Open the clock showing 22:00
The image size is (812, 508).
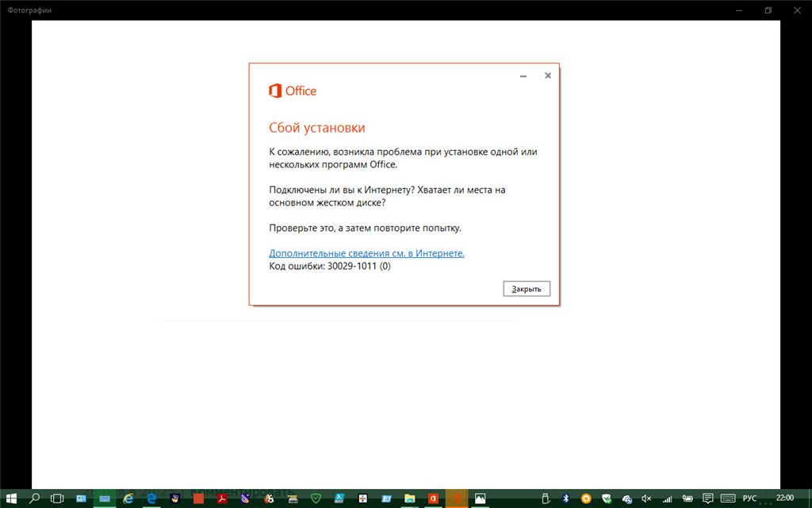coord(784,498)
